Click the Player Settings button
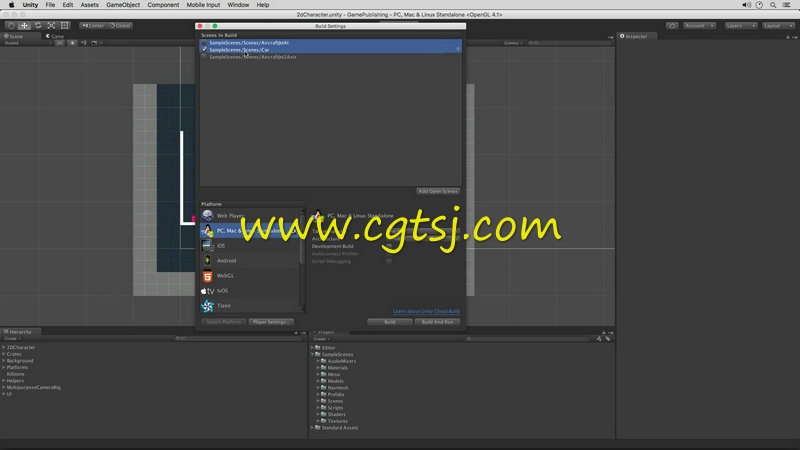This screenshot has height=450, width=800. click(271, 322)
